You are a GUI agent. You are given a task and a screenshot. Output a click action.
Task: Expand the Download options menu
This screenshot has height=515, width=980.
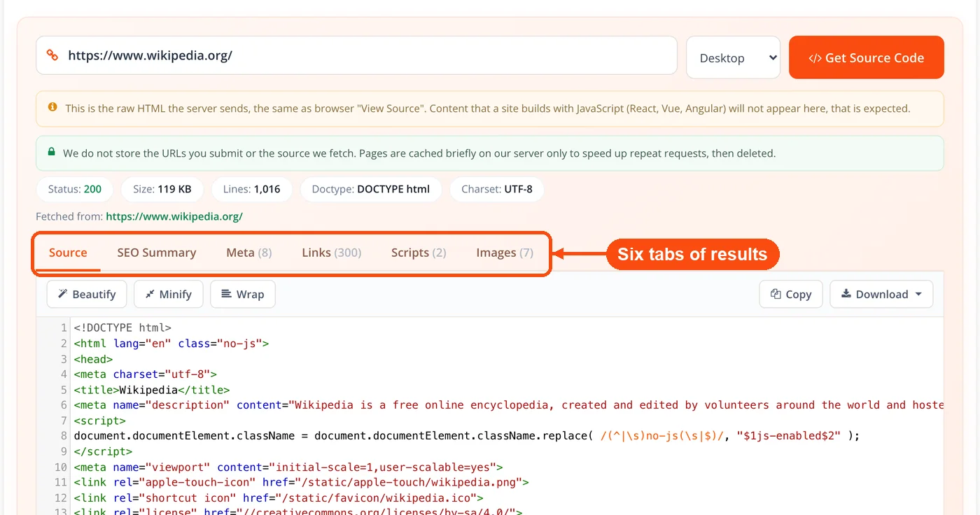point(881,294)
